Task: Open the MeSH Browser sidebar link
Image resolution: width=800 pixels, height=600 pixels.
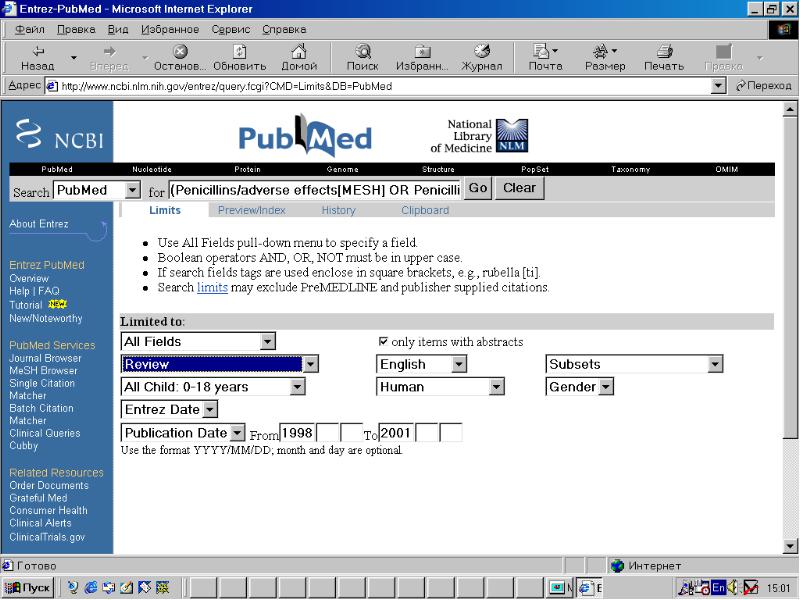Action: pyautogui.click(x=43, y=370)
